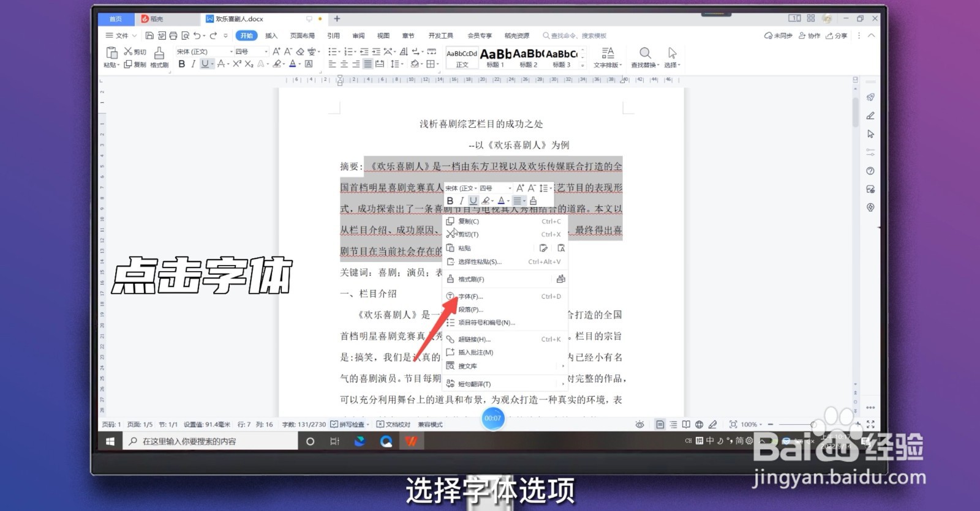Apply the 标题 1 heading style

point(496,58)
